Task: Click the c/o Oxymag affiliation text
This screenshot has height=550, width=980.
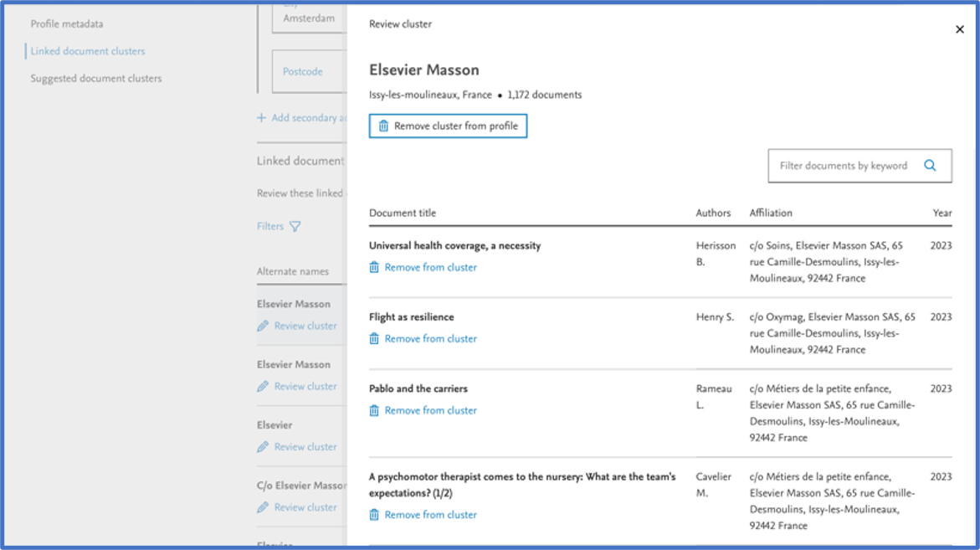Action: pos(833,333)
